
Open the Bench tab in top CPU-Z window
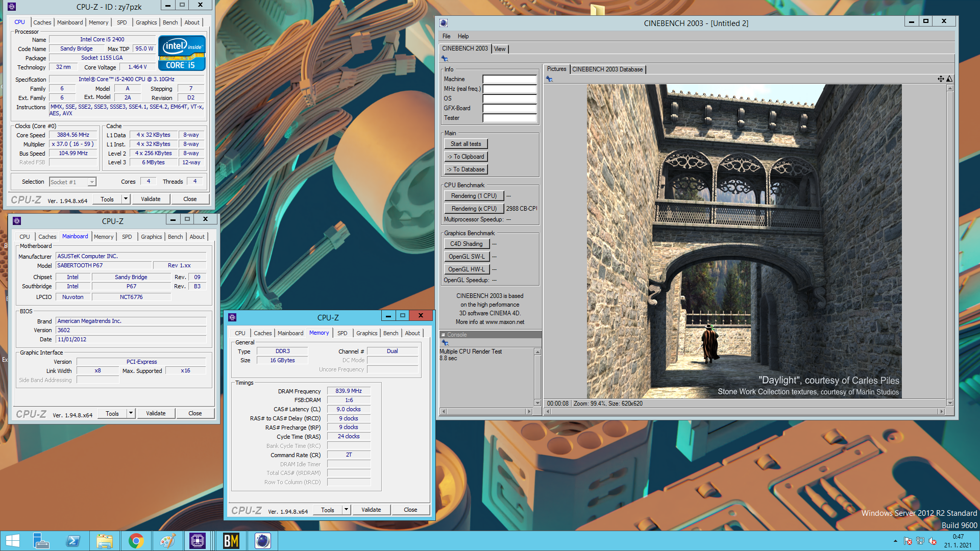click(170, 22)
